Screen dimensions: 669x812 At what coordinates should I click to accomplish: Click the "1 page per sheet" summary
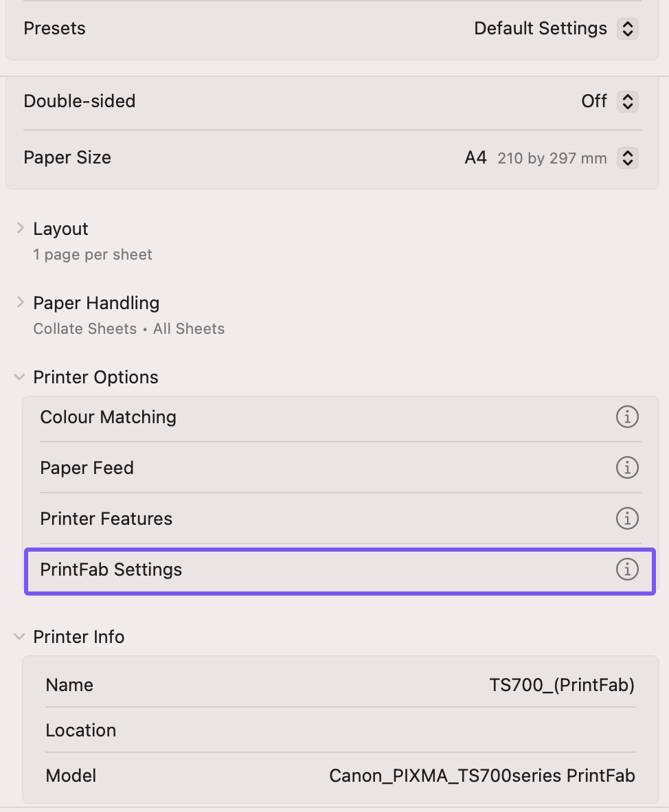93,255
